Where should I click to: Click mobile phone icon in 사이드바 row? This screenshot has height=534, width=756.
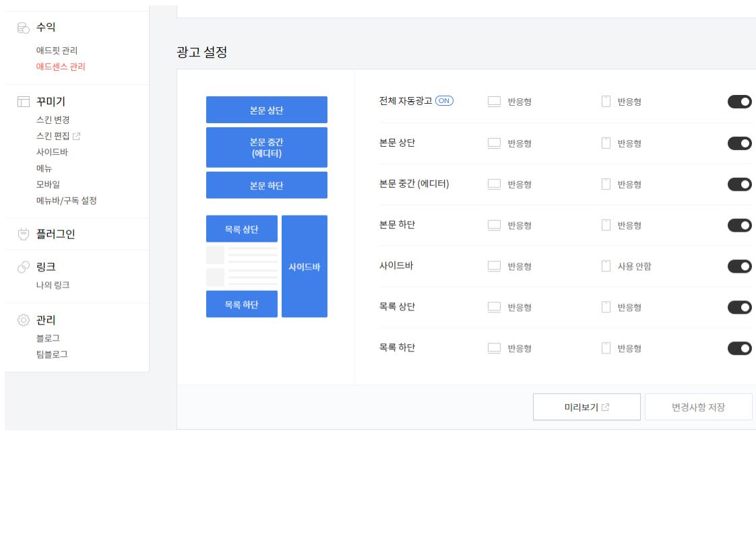[x=606, y=266]
